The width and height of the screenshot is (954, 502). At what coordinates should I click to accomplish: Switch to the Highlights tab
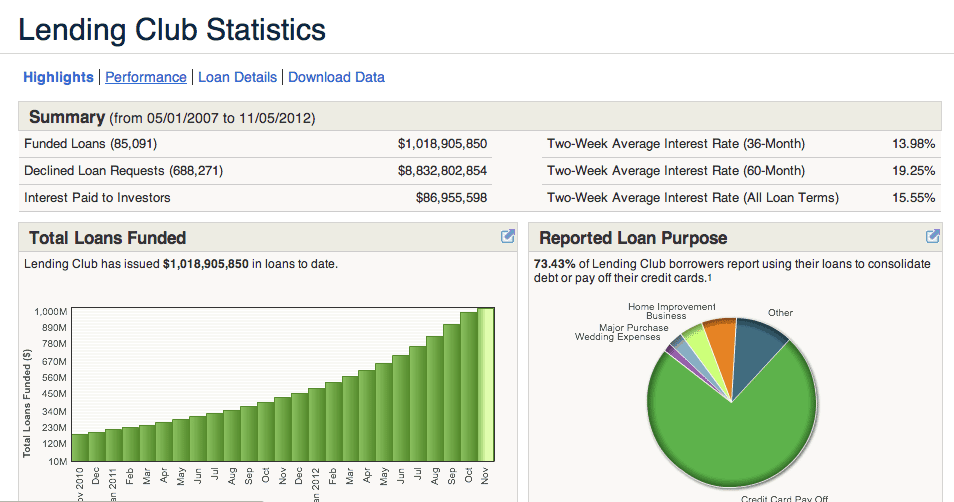(58, 77)
